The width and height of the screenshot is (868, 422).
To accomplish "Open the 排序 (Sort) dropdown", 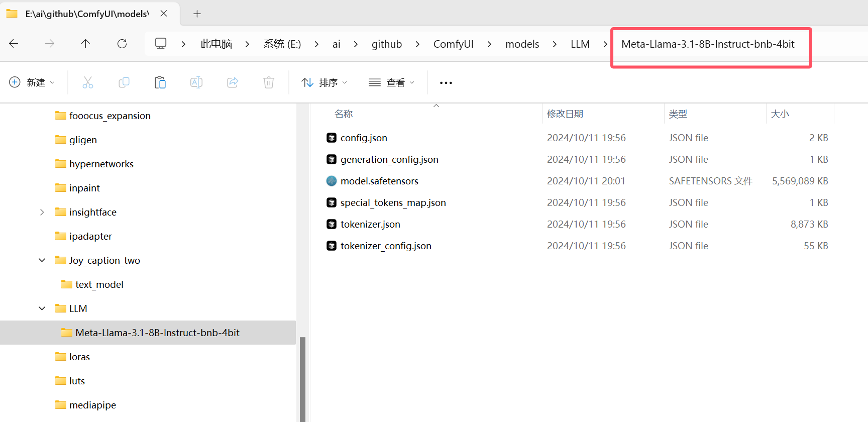I will [324, 83].
